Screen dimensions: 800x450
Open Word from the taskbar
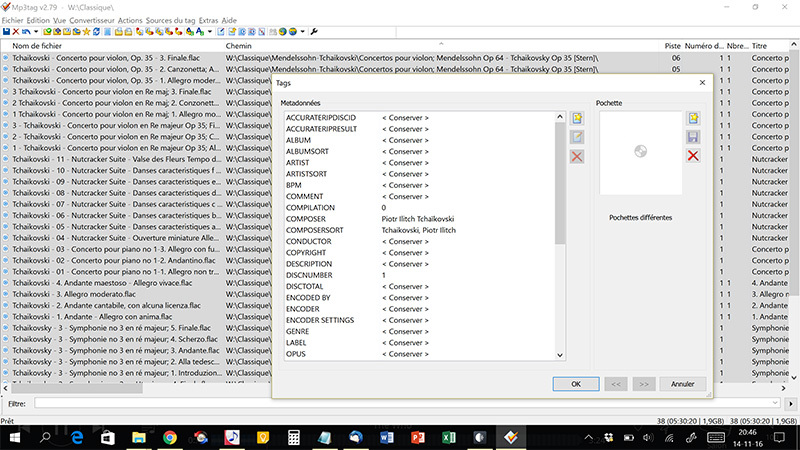click(x=386, y=438)
